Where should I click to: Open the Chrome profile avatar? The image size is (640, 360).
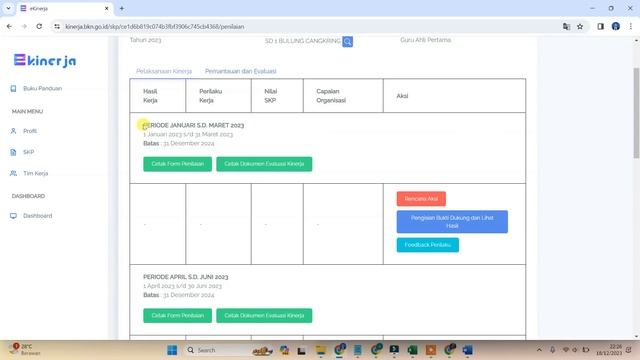pos(616,27)
